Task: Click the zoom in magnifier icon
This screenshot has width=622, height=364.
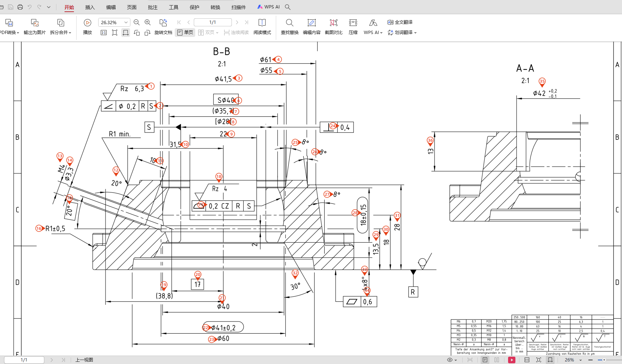Action: click(148, 22)
